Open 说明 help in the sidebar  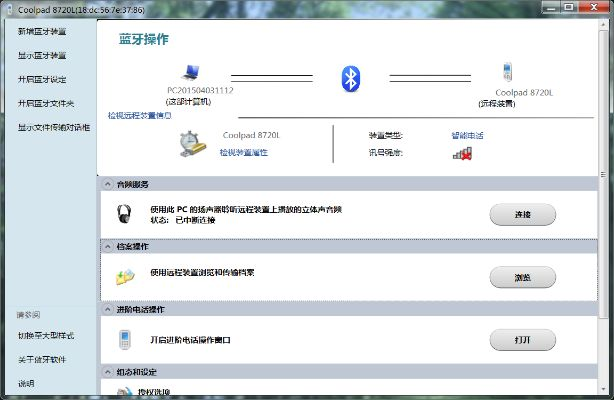click(26, 384)
